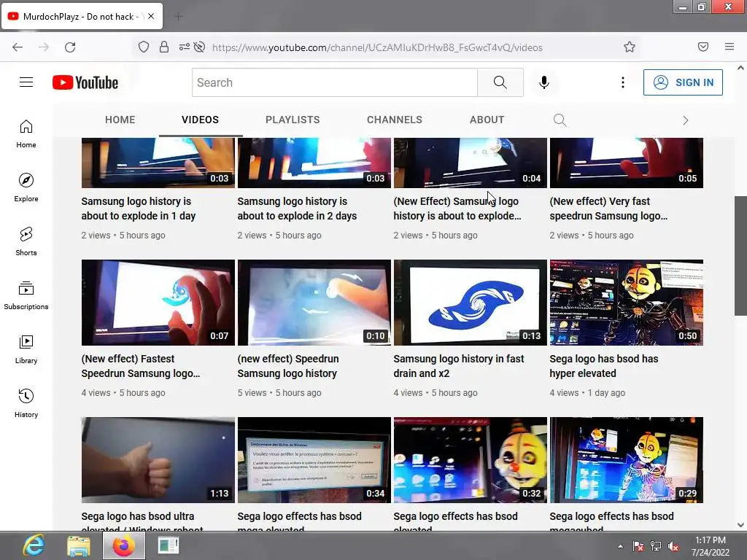
Task: Open the ABOUT tab
Action: click(487, 120)
